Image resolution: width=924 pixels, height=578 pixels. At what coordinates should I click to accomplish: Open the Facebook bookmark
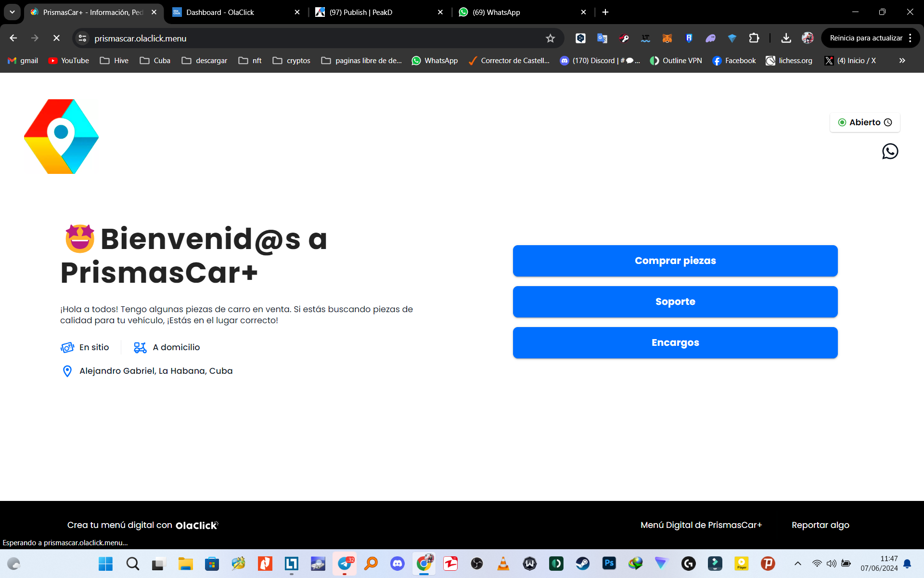tap(734, 61)
